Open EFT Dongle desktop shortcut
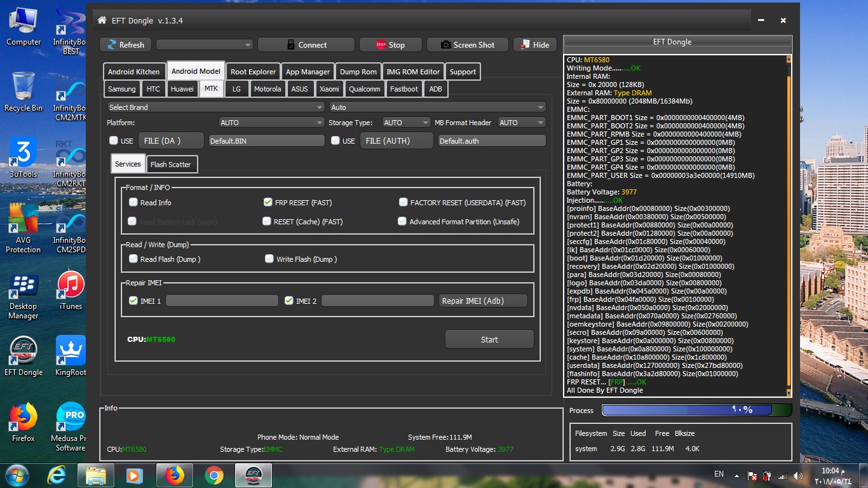Image resolution: width=868 pixels, height=488 pixels. click(24, 356)
